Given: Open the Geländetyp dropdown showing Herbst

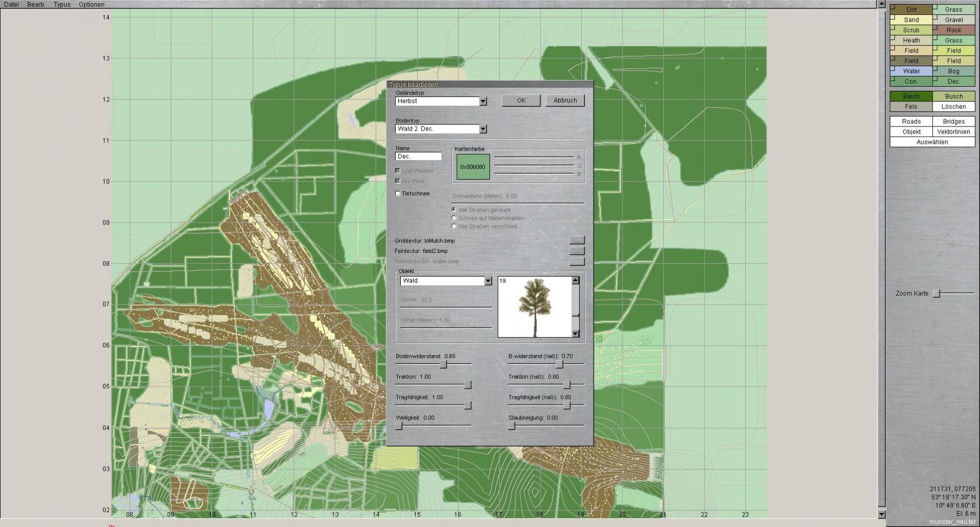Looking at the screenshot, I should pos(483,102).
